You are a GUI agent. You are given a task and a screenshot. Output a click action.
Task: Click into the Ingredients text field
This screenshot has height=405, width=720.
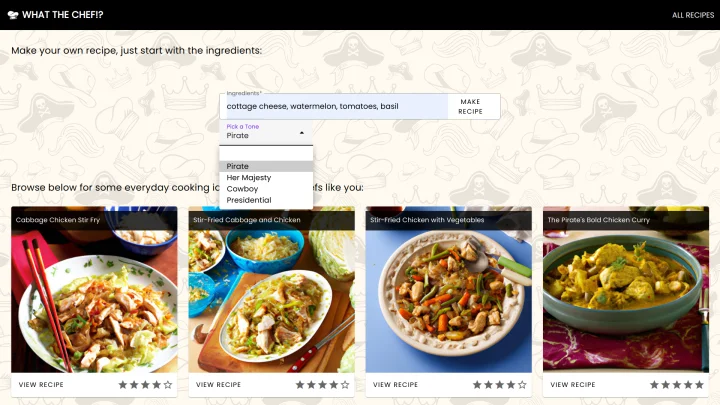pos(333,107)
